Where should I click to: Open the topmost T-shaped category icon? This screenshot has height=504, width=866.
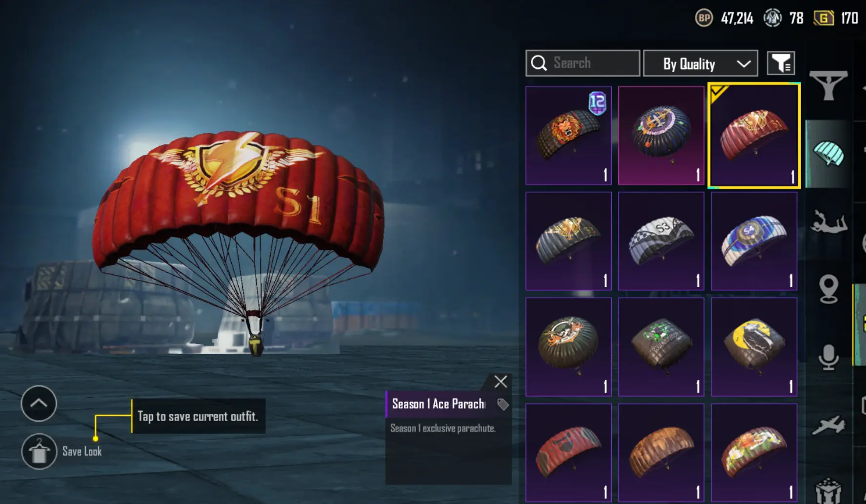pyautogui.click(x=828, y=85)
